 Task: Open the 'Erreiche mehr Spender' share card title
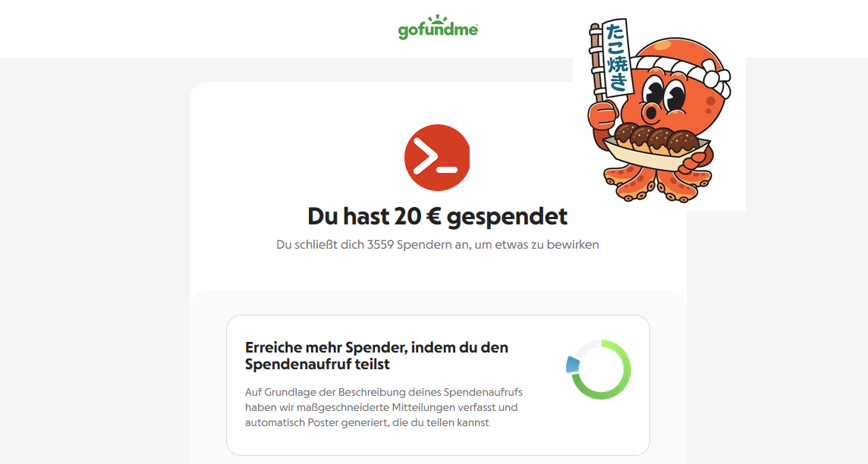coord(376,356)
